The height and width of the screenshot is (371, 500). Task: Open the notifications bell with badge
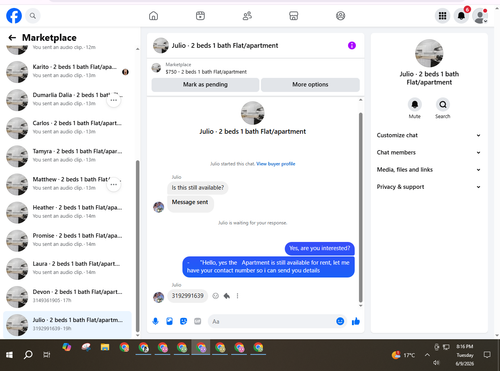(x=461, y=16)
